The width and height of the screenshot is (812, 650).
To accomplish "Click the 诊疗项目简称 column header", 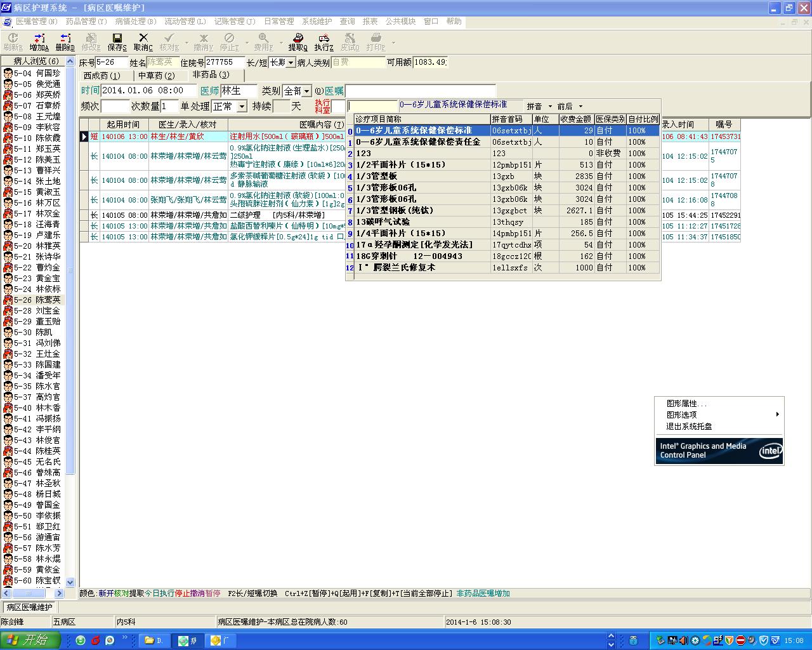I will (x=422, y=119).
